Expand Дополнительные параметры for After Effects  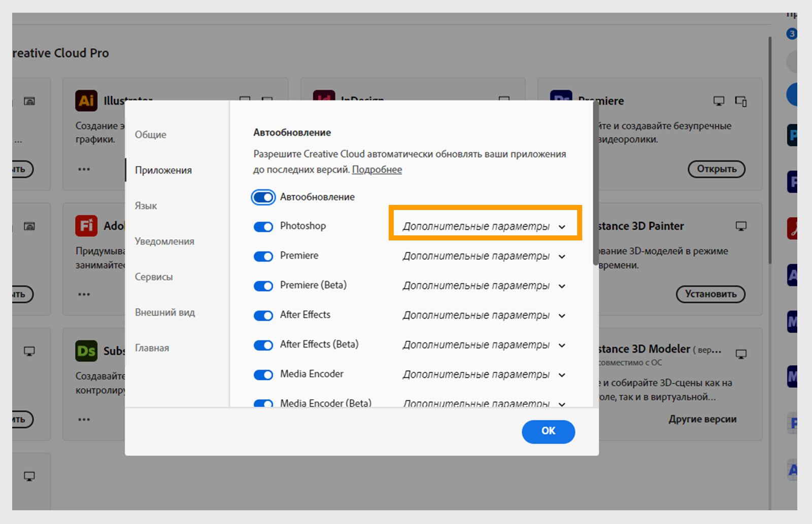(484, 315)
